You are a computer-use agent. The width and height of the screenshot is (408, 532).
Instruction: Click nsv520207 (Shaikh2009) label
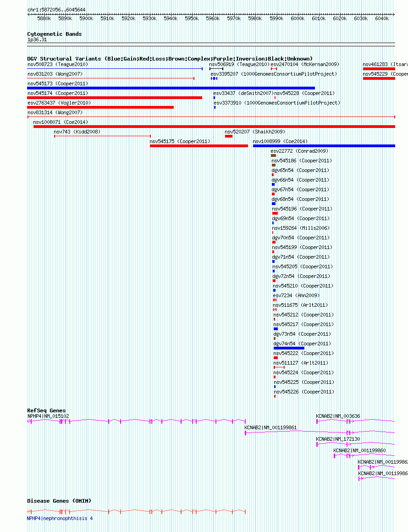[255, 131]
